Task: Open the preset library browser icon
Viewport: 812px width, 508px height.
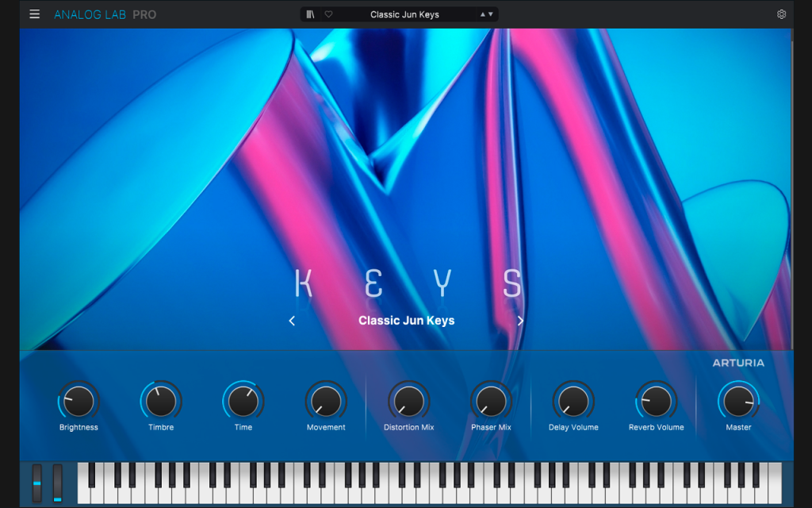Action: 310,14
